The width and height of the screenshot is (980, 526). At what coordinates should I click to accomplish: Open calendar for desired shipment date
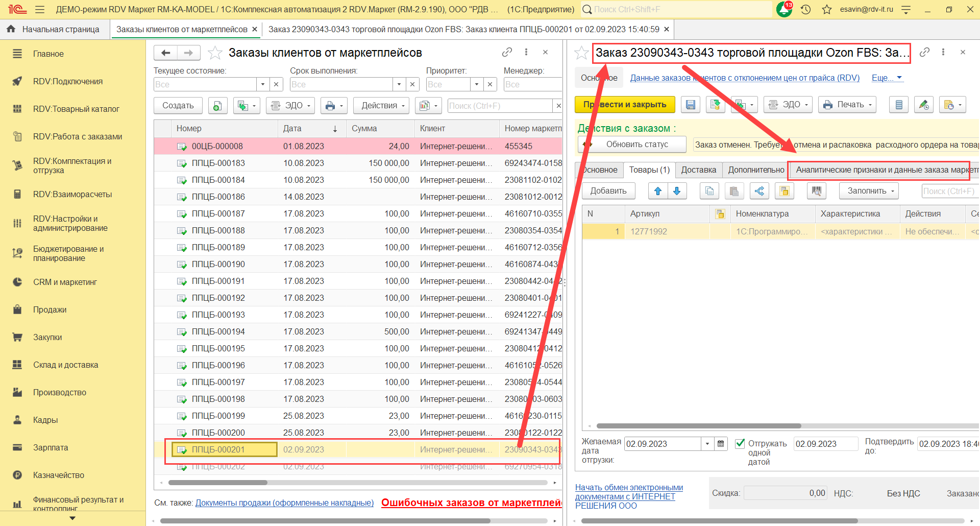(x=721, y=444)
